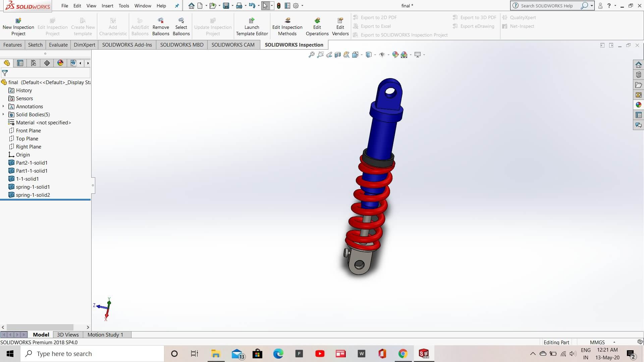Open the Display Style dropdown arrow

375,55
